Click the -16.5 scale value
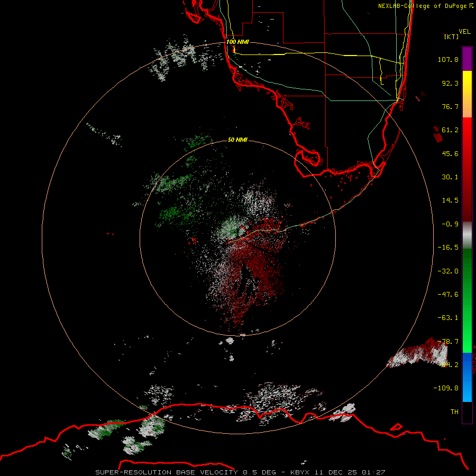 448,248
